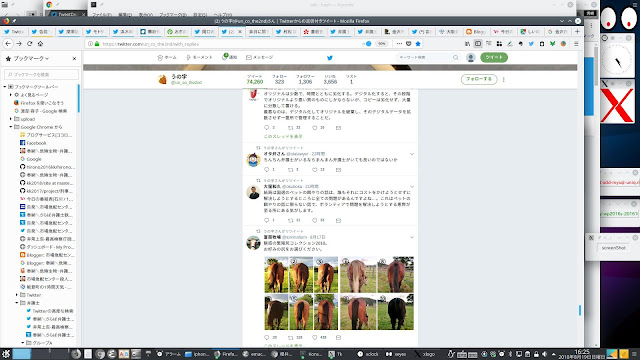Click the screenShot button in small window
The width and height of the screenshot is (640, 360).
(613, 248)
